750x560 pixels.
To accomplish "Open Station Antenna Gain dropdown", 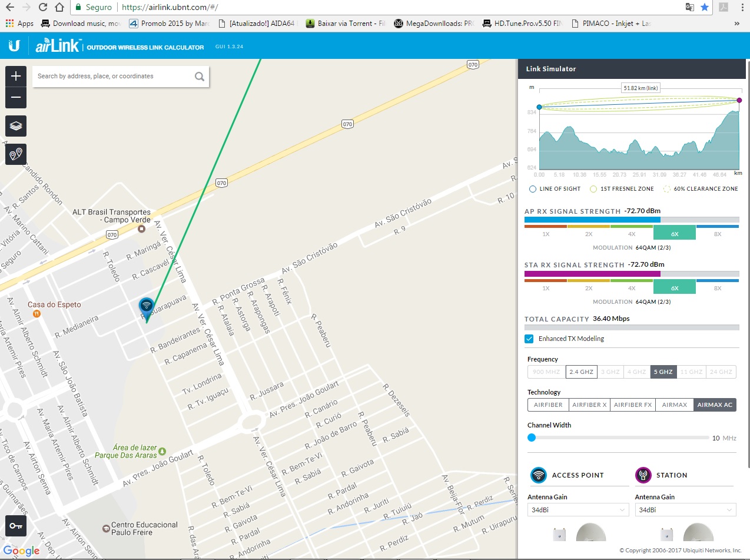I will pos(685,509).
